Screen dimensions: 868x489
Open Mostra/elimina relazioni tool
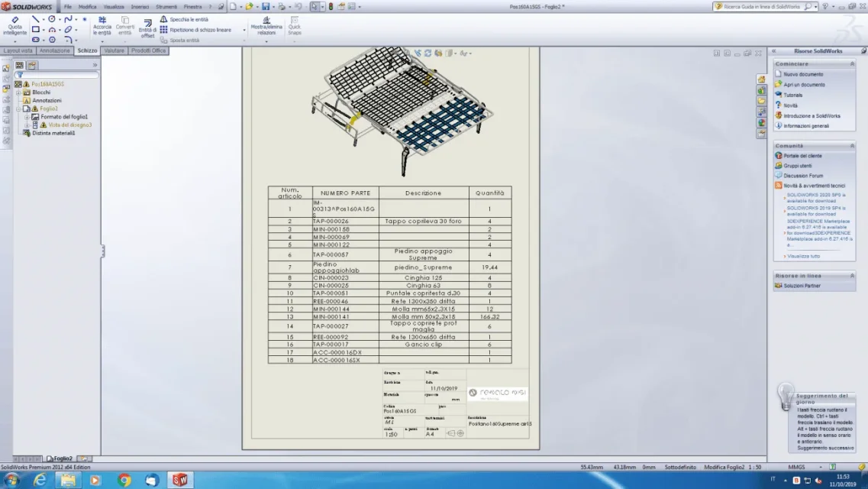266,25
